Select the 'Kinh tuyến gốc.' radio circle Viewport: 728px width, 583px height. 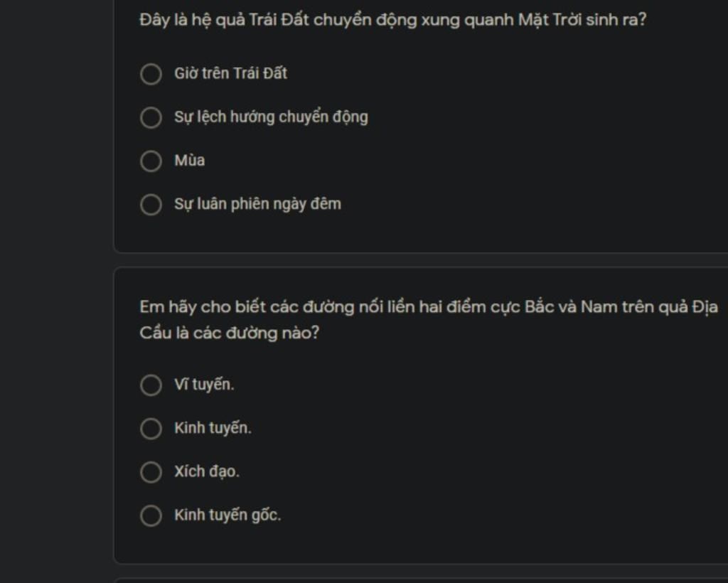tap(151, 515)
